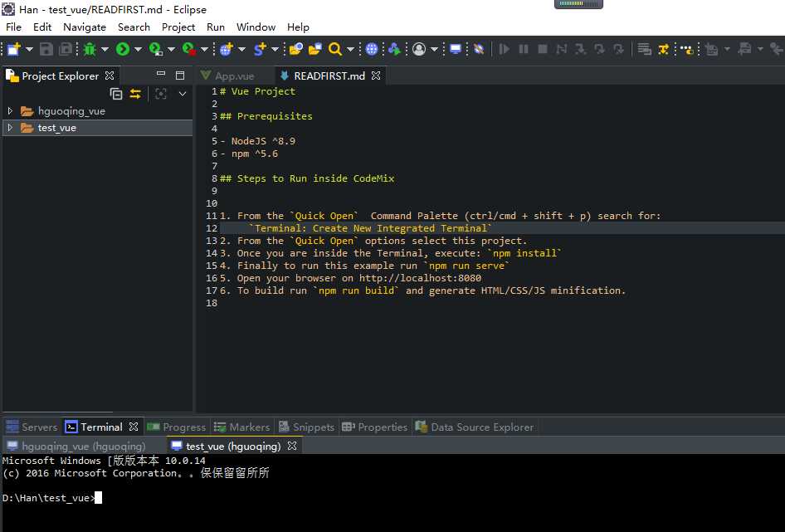The height and width of the screenshot is (532, 785).
Task: Click the terminal command prompt area
Action: click(x=98, y=498)
